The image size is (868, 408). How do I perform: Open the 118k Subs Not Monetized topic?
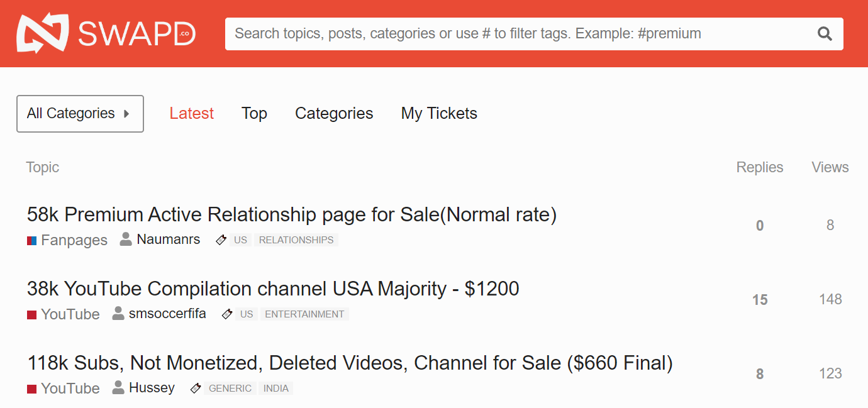click(350, 363)
